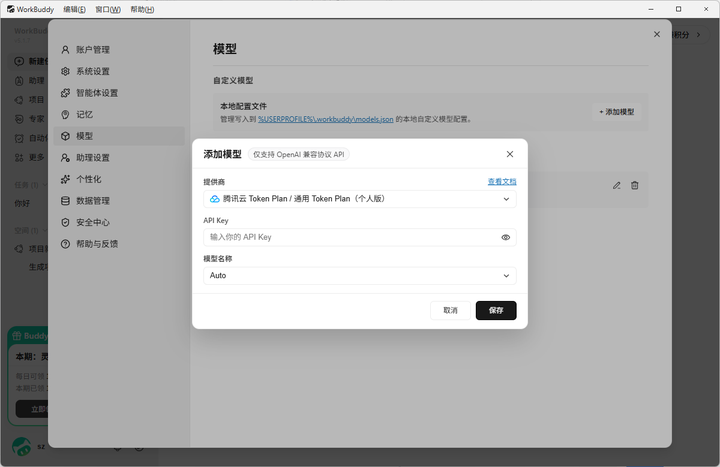Click the 安全中心 shield icon
The image size is (720, 467).
coord(65,222)
